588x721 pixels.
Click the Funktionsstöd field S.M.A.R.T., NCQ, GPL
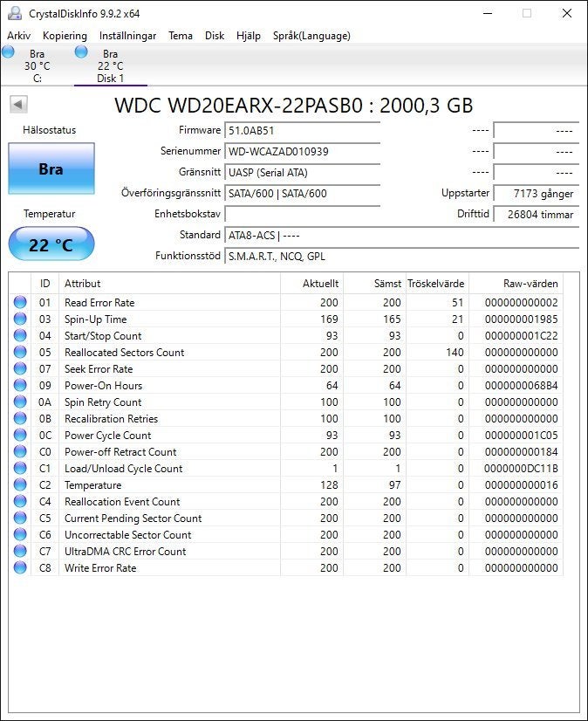[x=401, y=256]
